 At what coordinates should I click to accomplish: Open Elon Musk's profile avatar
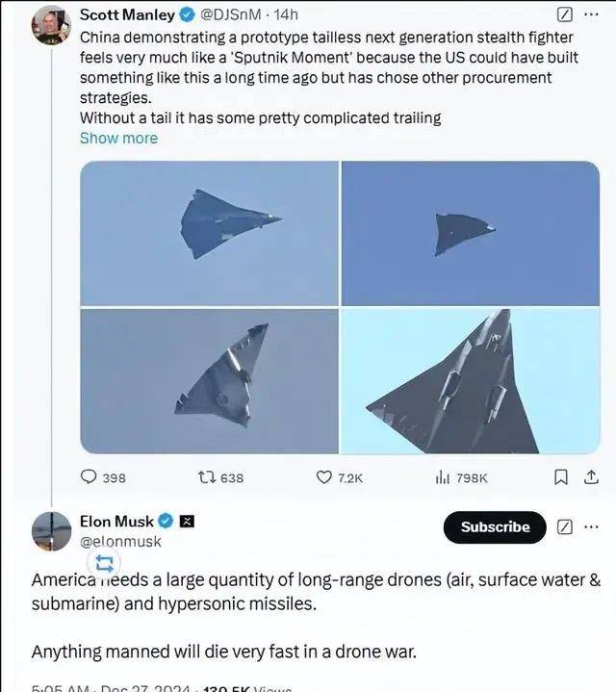[50, 531]
